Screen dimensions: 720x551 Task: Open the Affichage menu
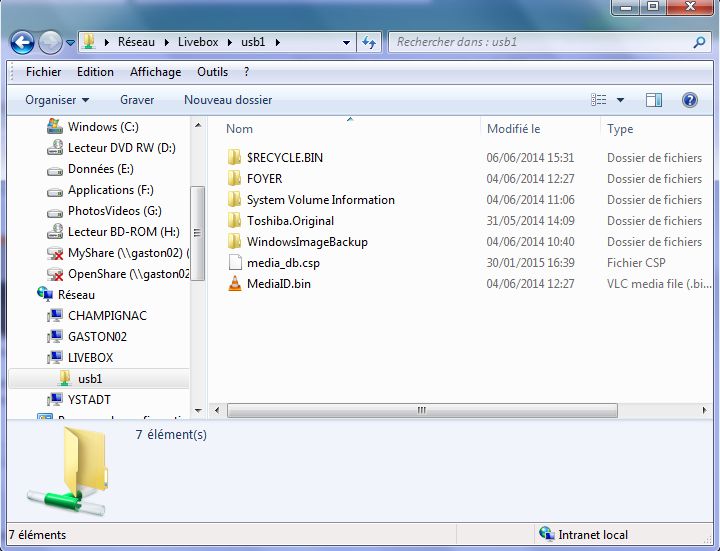(x=155, y=72)
